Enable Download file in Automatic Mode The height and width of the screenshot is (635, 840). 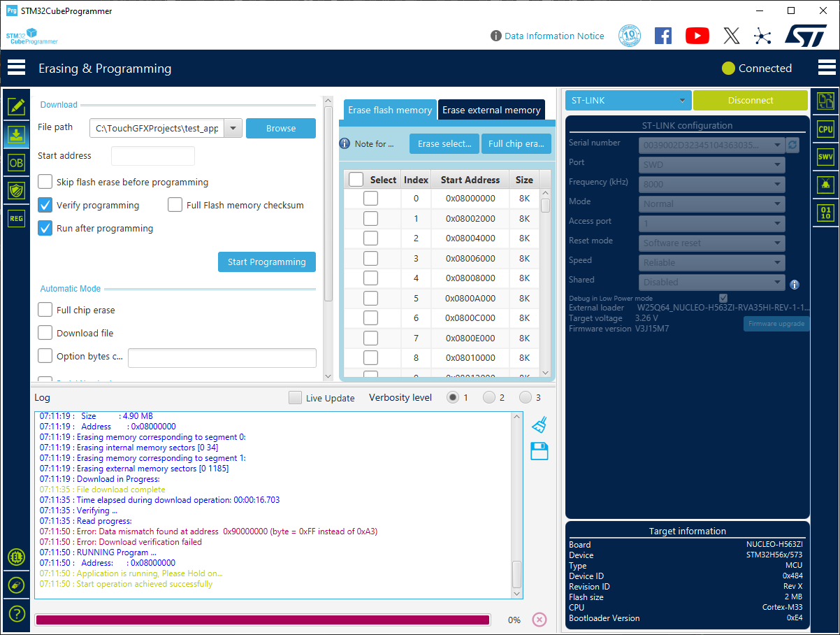coord(45,333)
